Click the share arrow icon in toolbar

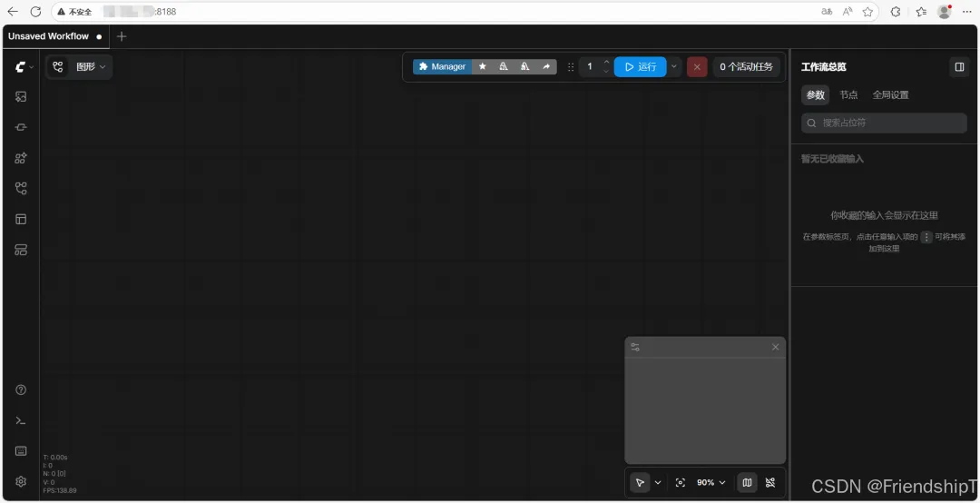click(x=546, y=66)
